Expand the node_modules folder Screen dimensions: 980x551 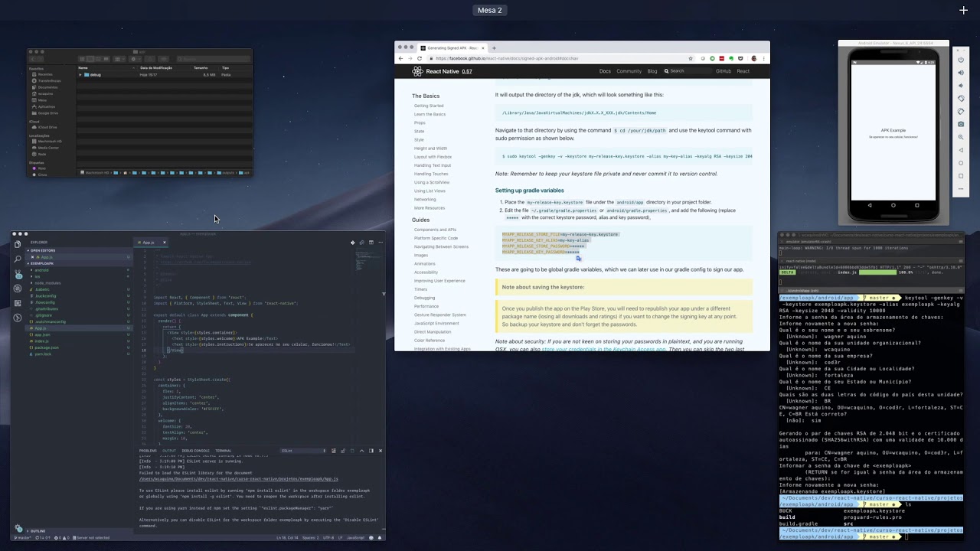47,283
